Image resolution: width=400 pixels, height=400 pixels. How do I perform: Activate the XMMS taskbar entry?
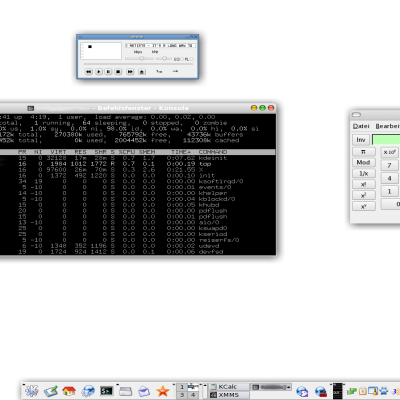tap(229, 395)
